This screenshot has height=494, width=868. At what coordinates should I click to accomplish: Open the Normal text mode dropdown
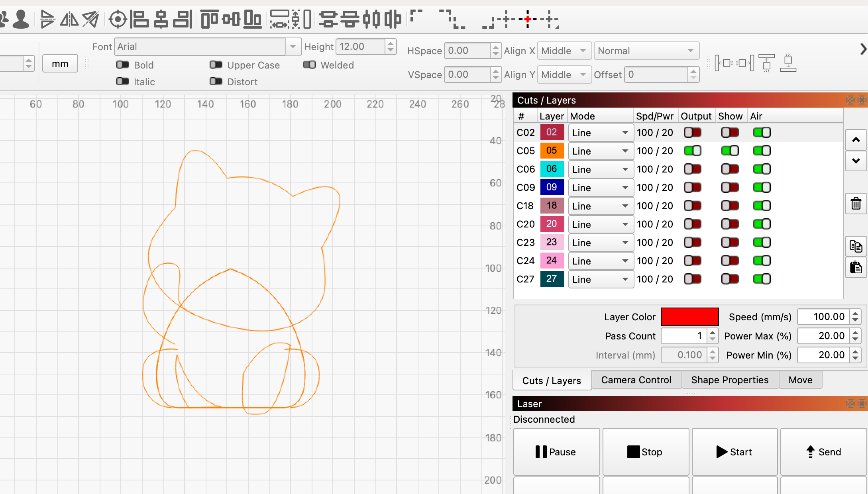pos(646,51)
